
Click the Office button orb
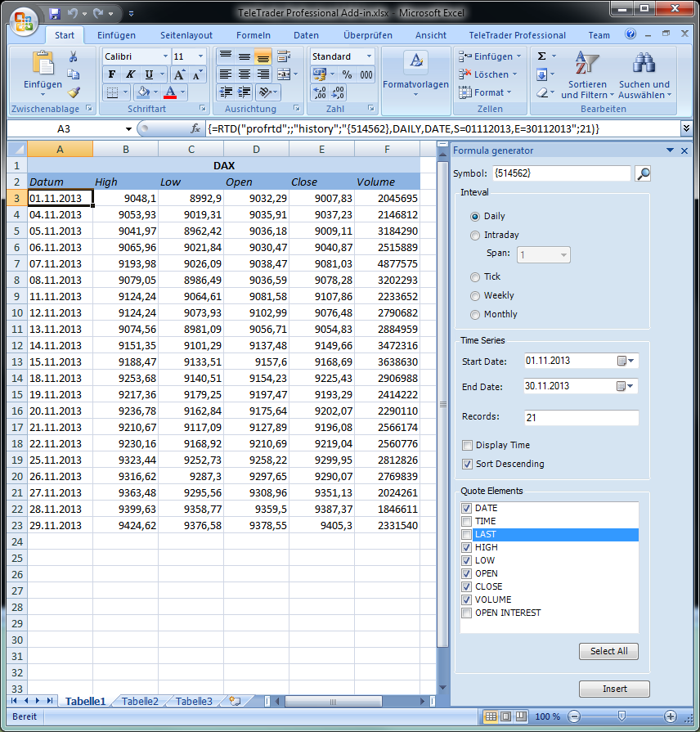click(24, 22)
